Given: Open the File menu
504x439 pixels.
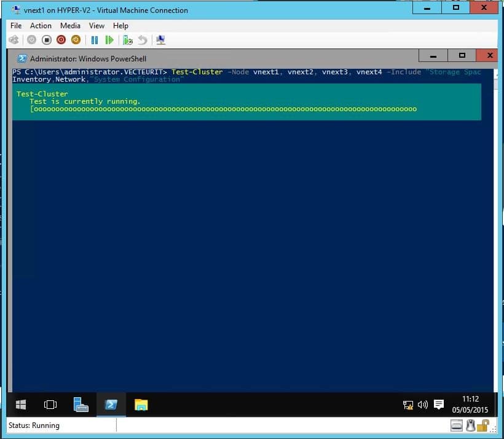Looking at the screenshot, I should coord(16,26).
